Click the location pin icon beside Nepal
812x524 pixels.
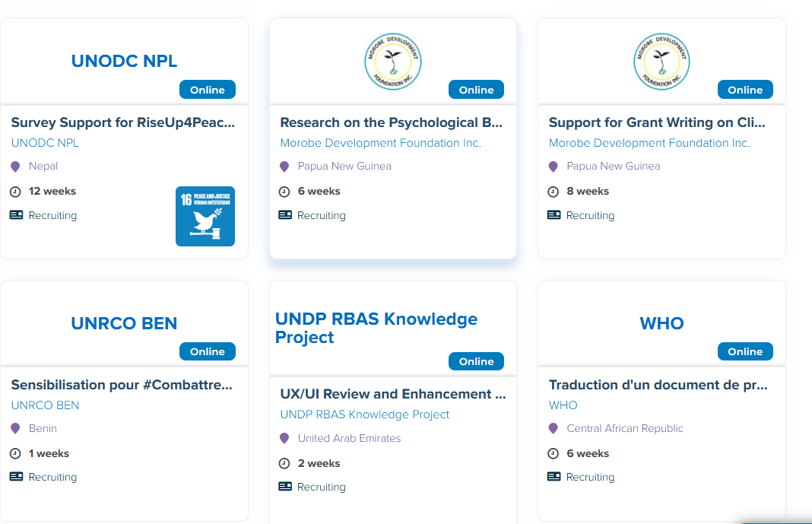coord(15,167)
